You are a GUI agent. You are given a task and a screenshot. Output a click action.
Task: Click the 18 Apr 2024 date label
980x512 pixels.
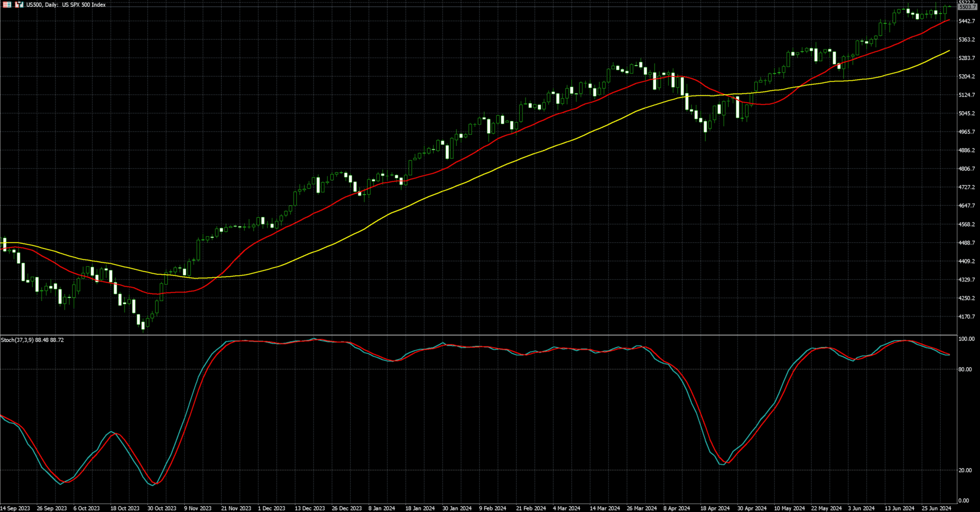(x=714, y=509)
